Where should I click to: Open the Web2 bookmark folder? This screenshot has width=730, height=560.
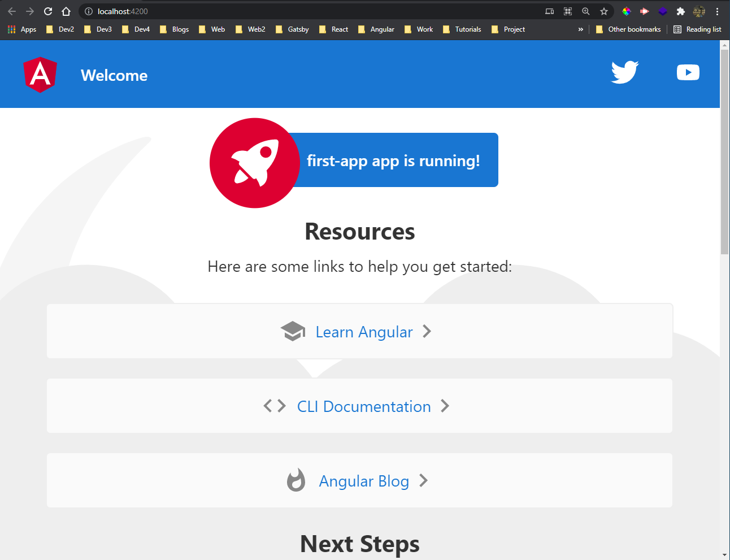(250, 29)
